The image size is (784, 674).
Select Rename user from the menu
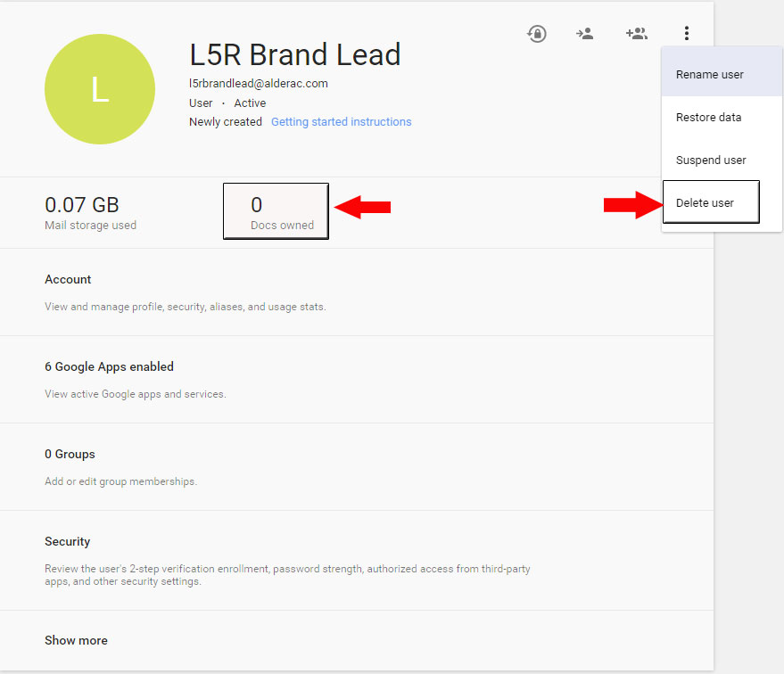pos(722,75)
